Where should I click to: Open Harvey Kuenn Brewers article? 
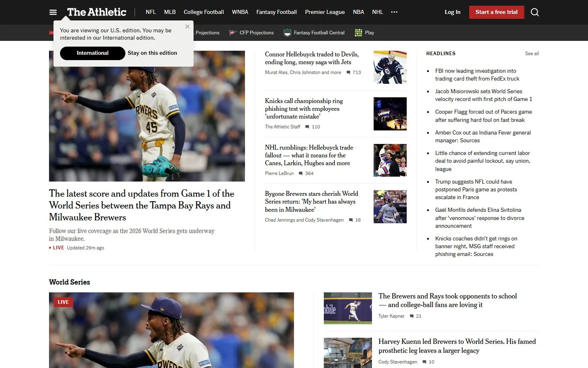(x=457, y=346)
